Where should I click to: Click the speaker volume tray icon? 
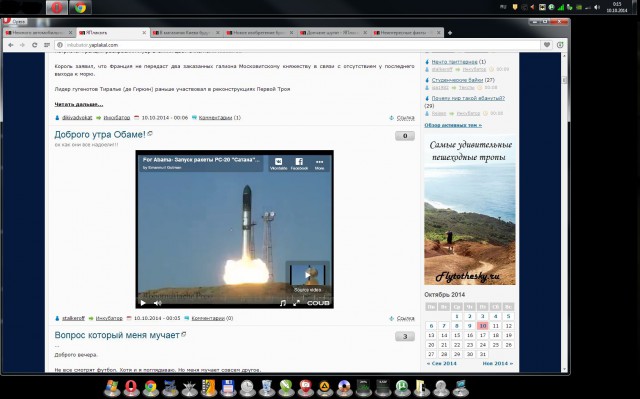click(597, 7)
